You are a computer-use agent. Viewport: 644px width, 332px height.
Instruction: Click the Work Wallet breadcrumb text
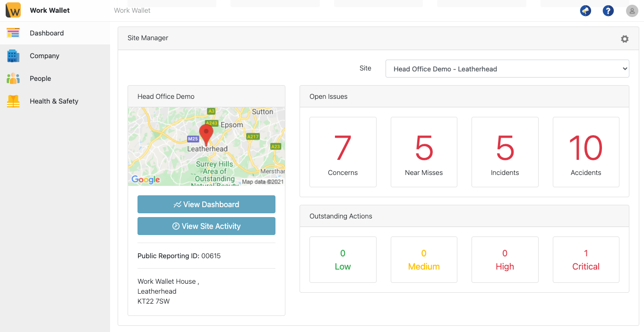pos(132,10)
